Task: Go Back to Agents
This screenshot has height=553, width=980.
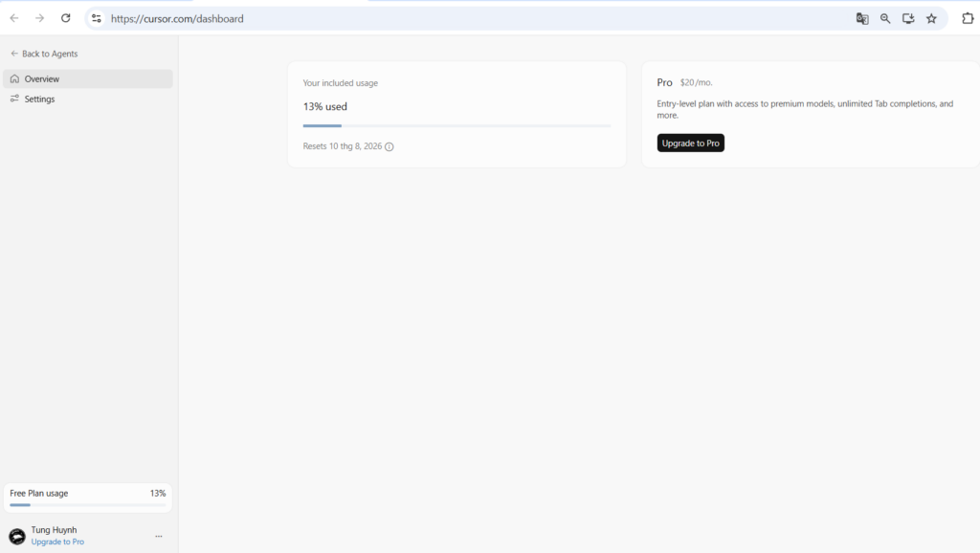Action: pos(44,54)
